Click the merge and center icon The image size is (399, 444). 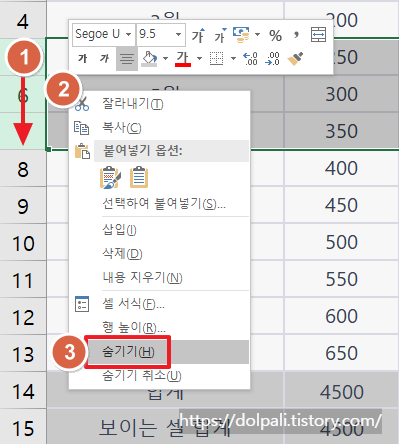(318, 35)
